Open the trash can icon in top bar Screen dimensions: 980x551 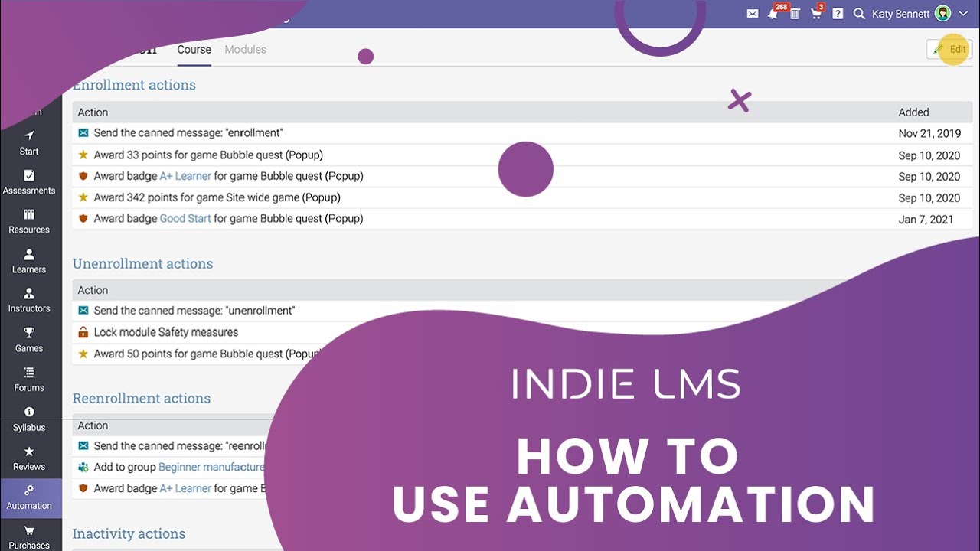point(795,14)
